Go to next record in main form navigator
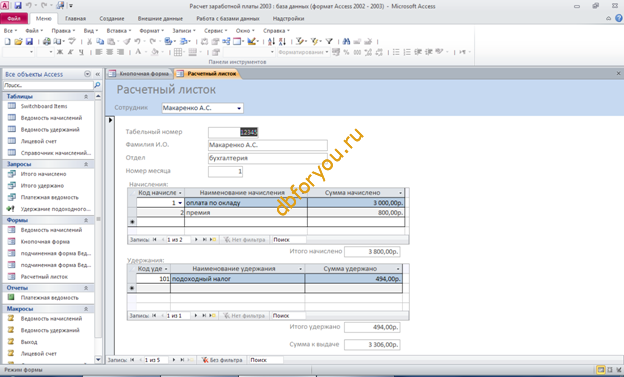624x377 pixels. [173, 360]
